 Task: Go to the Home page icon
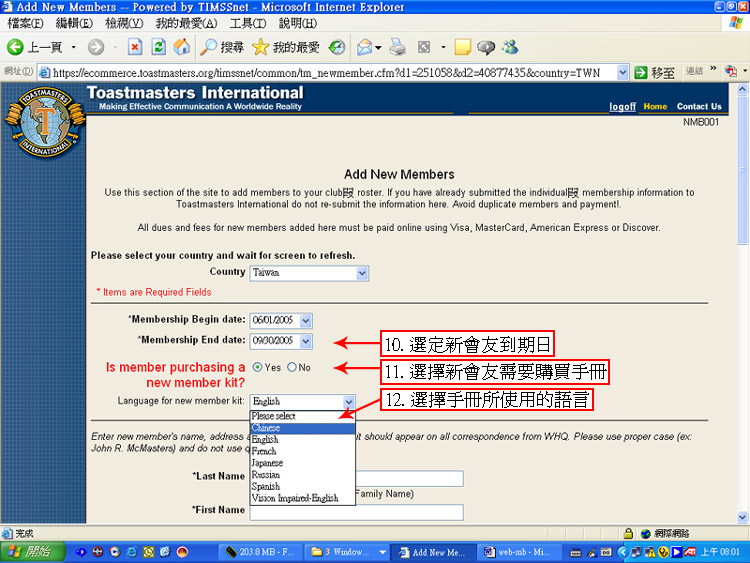181,47
